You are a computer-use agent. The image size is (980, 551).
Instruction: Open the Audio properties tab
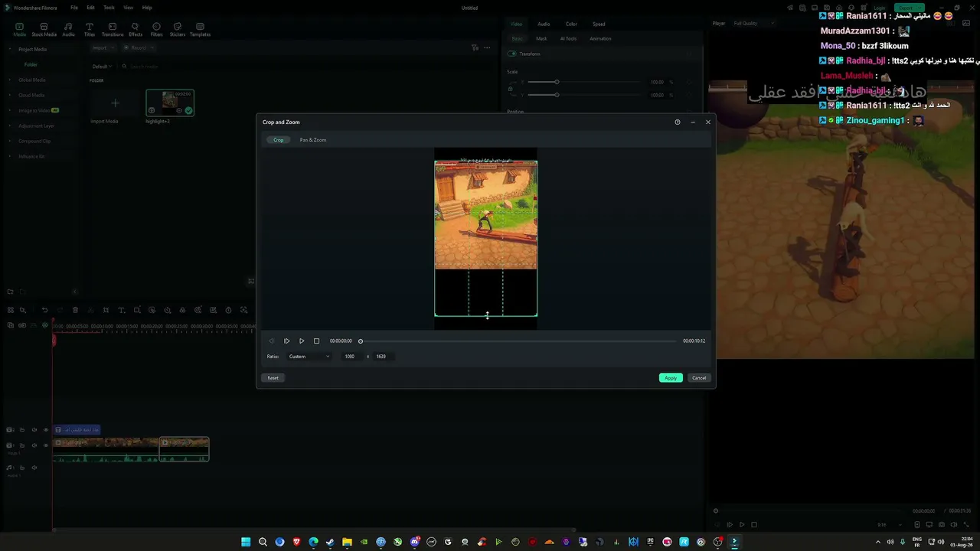click(x=544, y=24)
